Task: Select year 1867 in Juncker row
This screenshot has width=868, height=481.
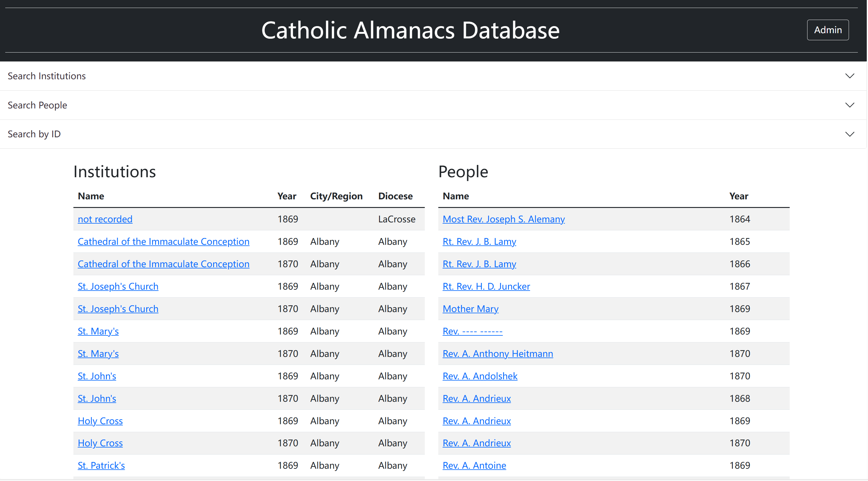Action: point(740,286)
